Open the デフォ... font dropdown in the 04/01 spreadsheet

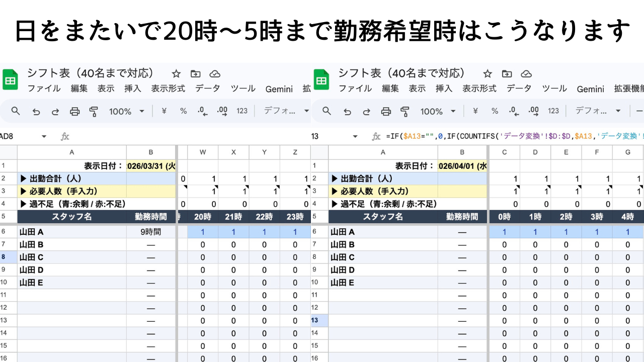598,111
